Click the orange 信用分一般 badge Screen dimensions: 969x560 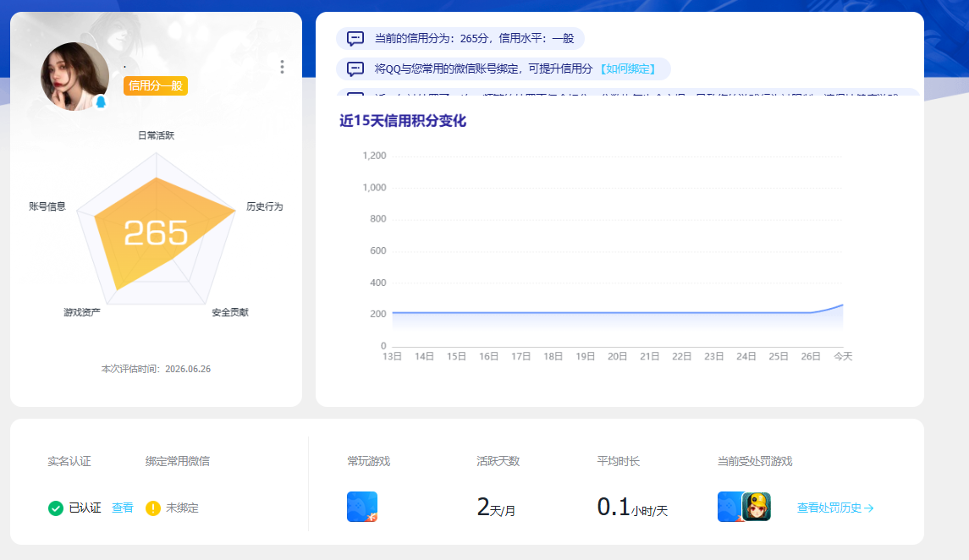point(156,85)
